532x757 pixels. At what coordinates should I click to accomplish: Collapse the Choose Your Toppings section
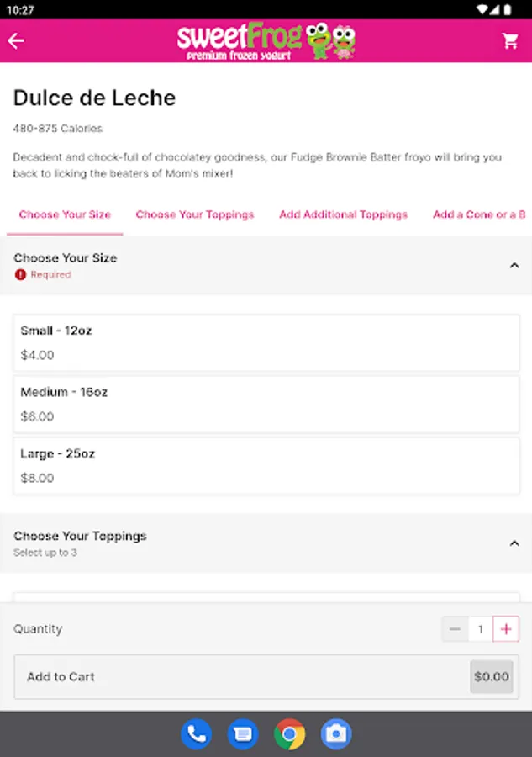514,543
